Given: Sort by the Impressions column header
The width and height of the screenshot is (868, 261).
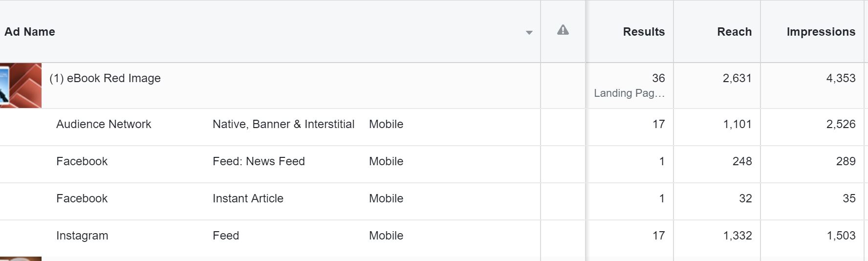Looking at the screenshot, I should tap(821, 32).
